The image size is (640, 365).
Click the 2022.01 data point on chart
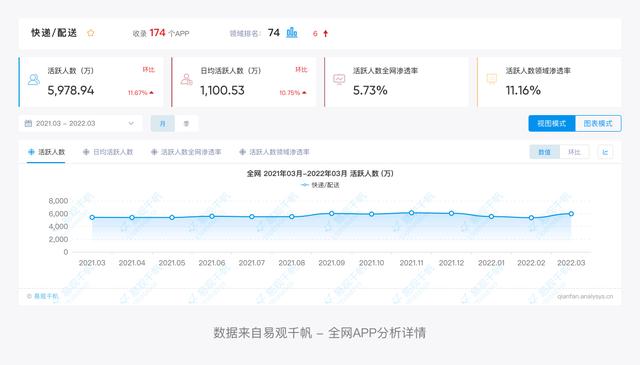[491, 216]
